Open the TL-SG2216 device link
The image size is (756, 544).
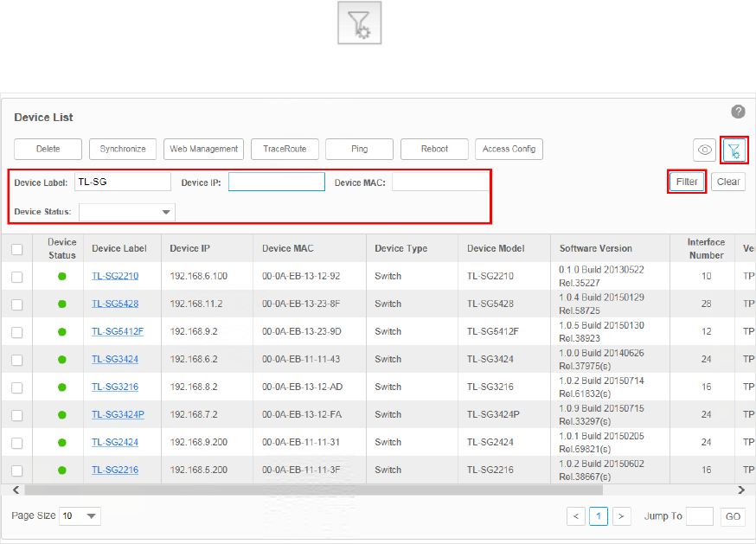point(115,470)
